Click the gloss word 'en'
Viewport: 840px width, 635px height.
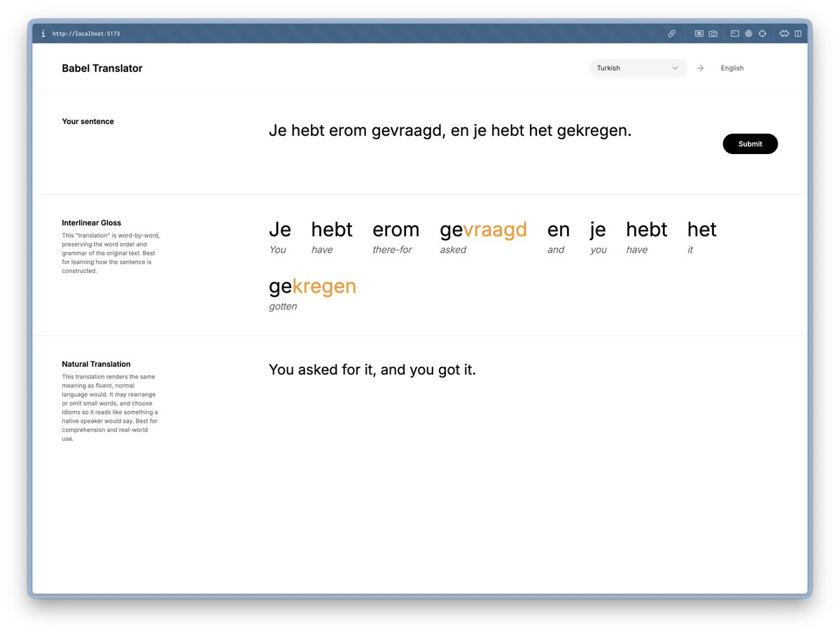[x=559, y=230]
